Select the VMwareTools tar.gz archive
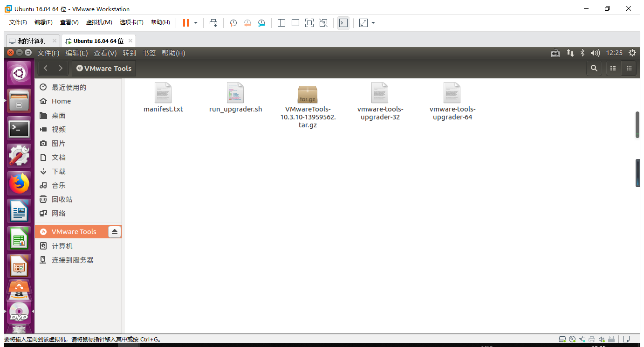This screenshot has height=347, width=644. pyautogui.click(x=308, y=107)
